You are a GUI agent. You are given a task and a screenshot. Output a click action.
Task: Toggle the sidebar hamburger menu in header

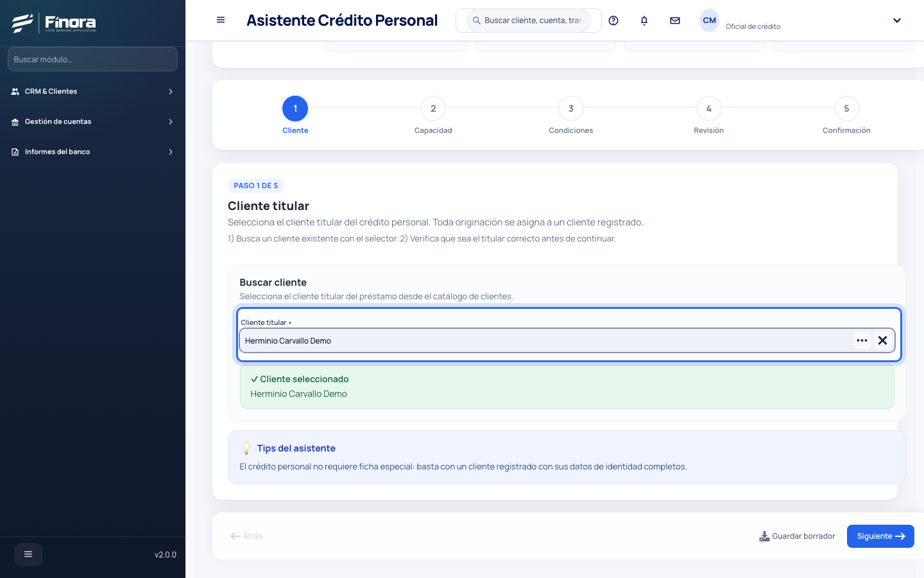[x=221, y=20]
